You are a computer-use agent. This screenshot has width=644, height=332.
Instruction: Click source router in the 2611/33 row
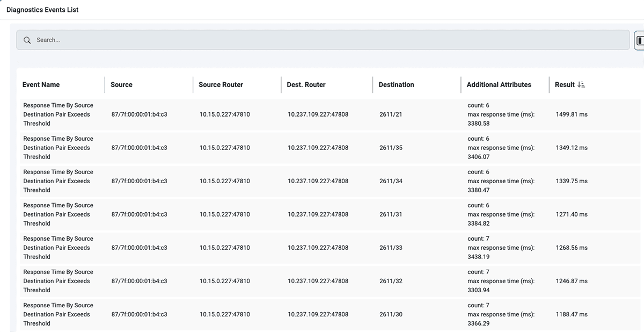[x=224, y=248]
